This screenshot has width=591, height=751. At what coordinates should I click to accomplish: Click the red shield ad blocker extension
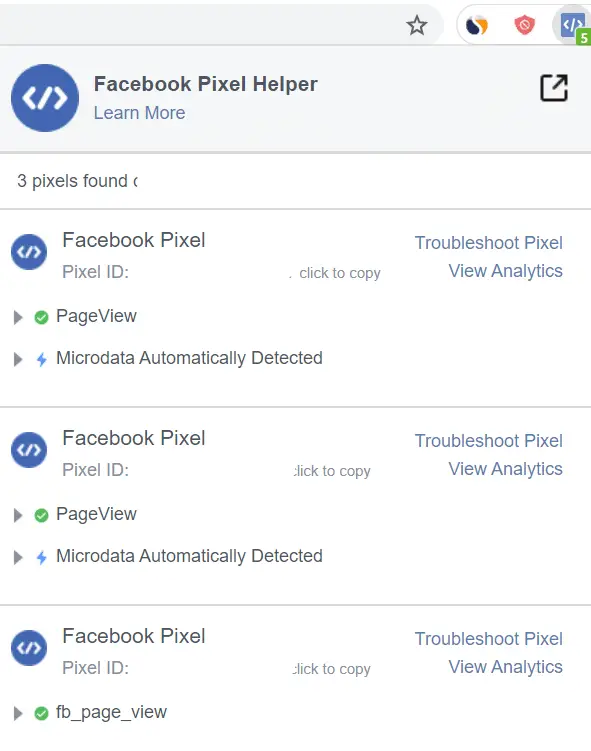coord(524,25)
